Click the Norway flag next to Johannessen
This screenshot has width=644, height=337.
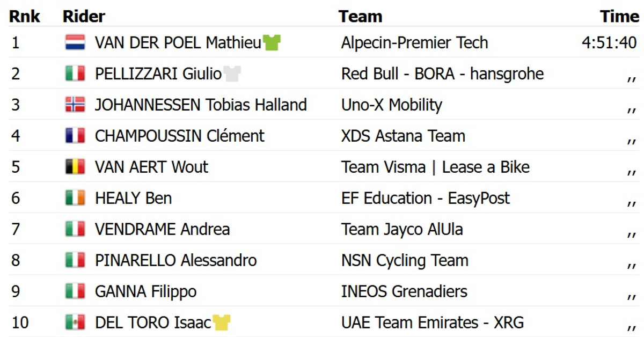click(x=75, y=105)
